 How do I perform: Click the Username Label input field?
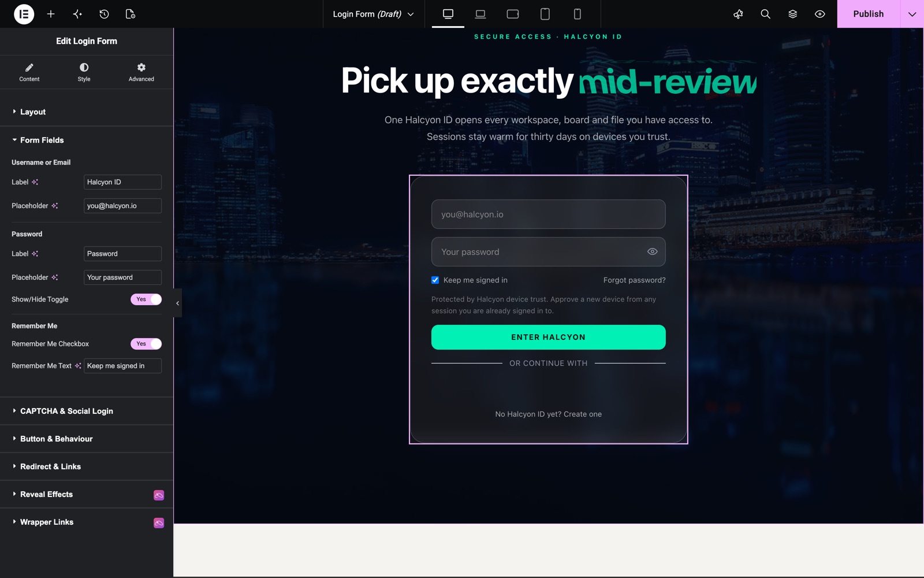coord(122,182)
